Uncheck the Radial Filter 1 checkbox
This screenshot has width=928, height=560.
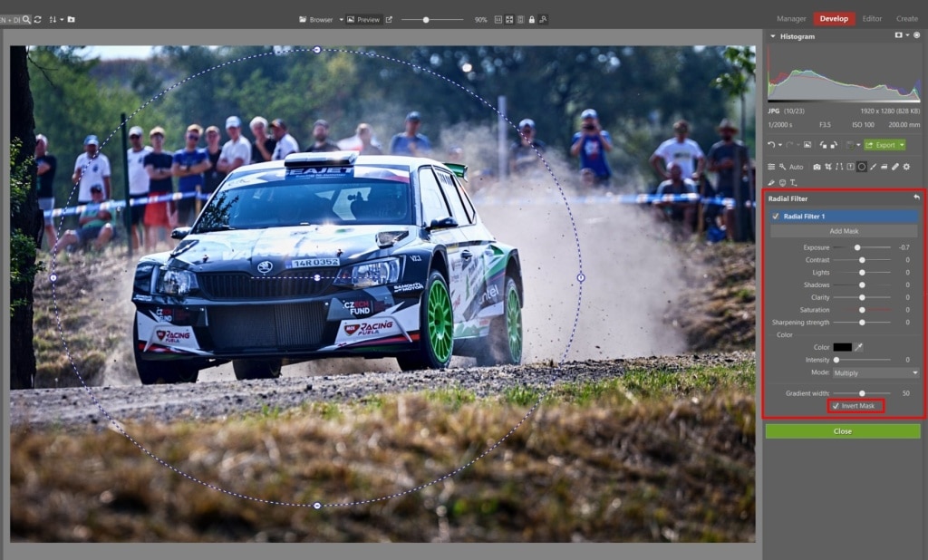pyautogui.click(x=776, y=216)
